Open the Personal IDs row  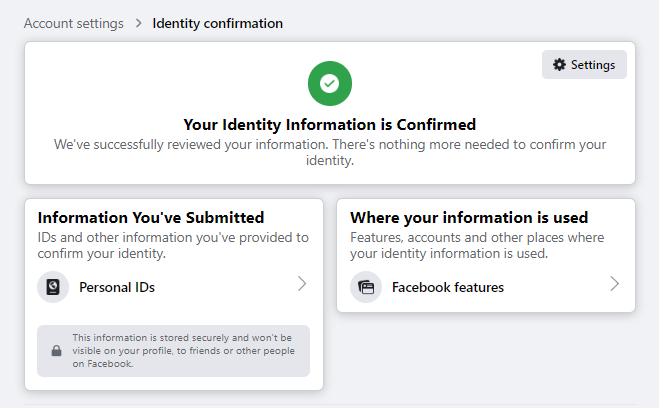[173, 287]
